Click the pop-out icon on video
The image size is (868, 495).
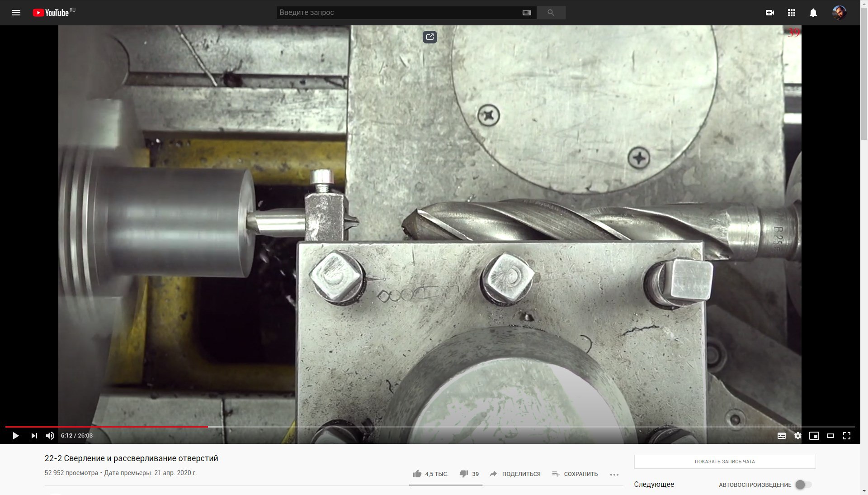pos(430,37)
